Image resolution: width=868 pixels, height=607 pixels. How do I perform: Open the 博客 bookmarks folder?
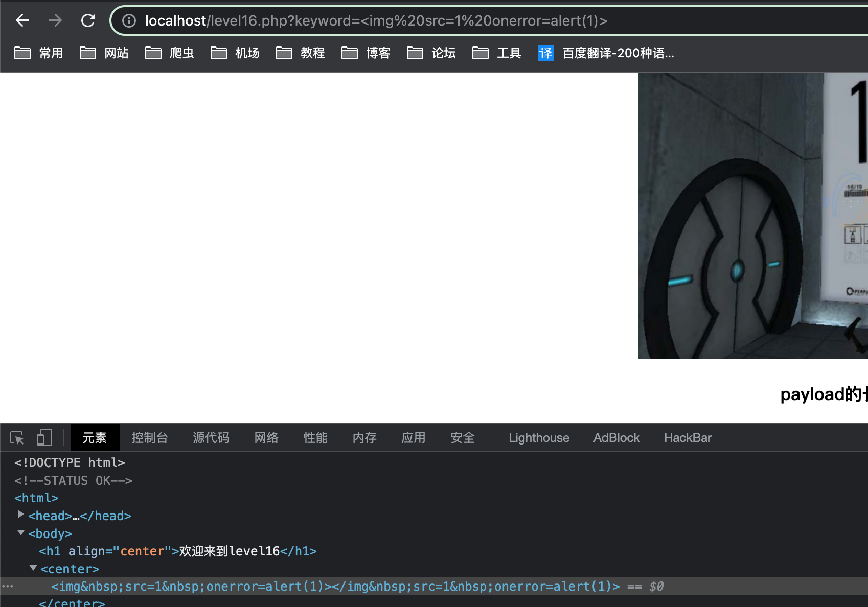(x=366, y=53)
